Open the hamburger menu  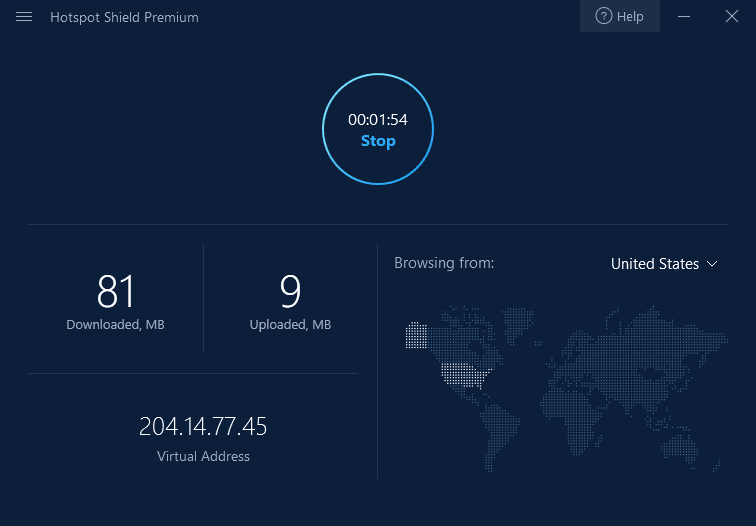24,17
